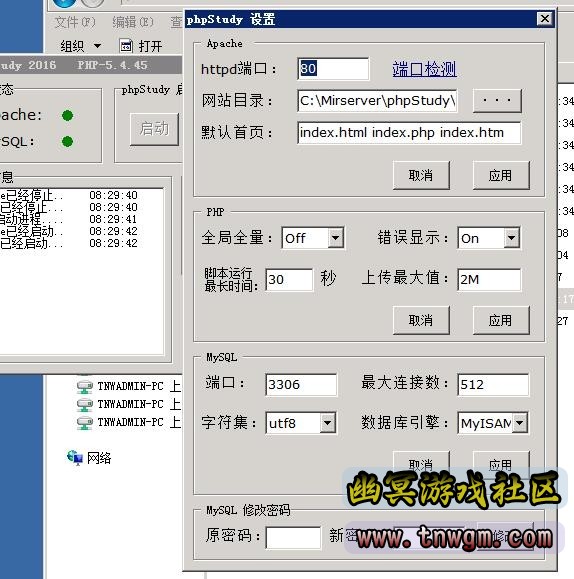Click the MySQL 端口 field showing 3306
Image resolution: width=574 pixels, height=579 pixels.
point(301,384)
